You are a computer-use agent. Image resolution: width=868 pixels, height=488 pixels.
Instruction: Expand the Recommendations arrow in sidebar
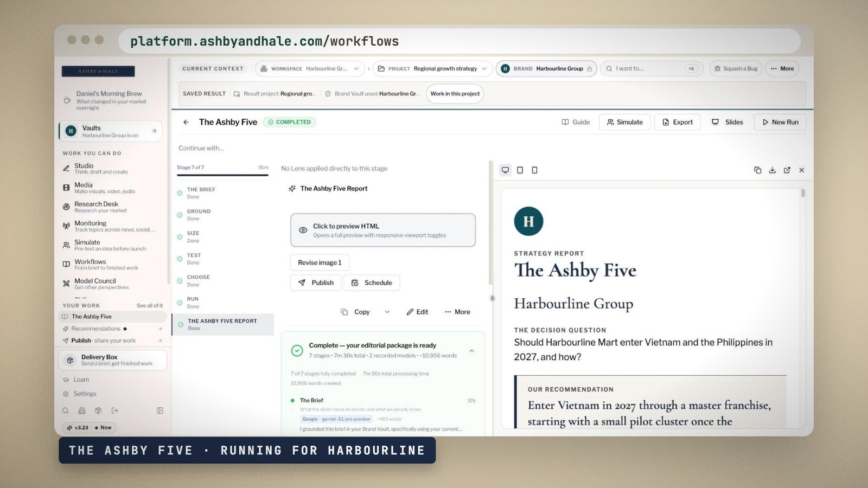(x=160, y=329)
